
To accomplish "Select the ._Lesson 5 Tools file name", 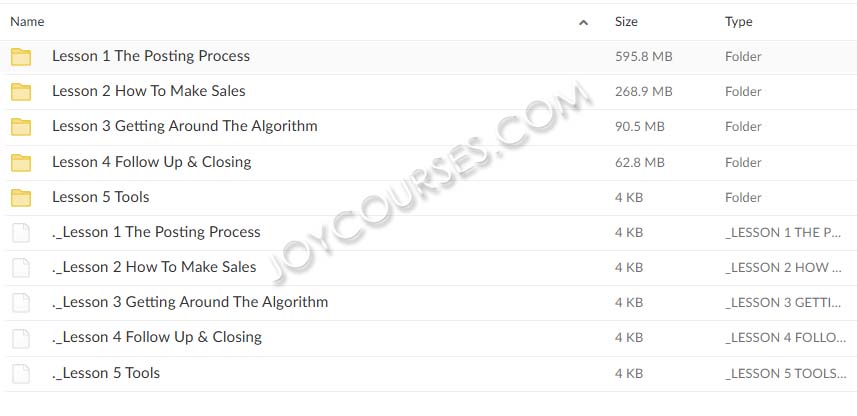I will pos(106,373).
